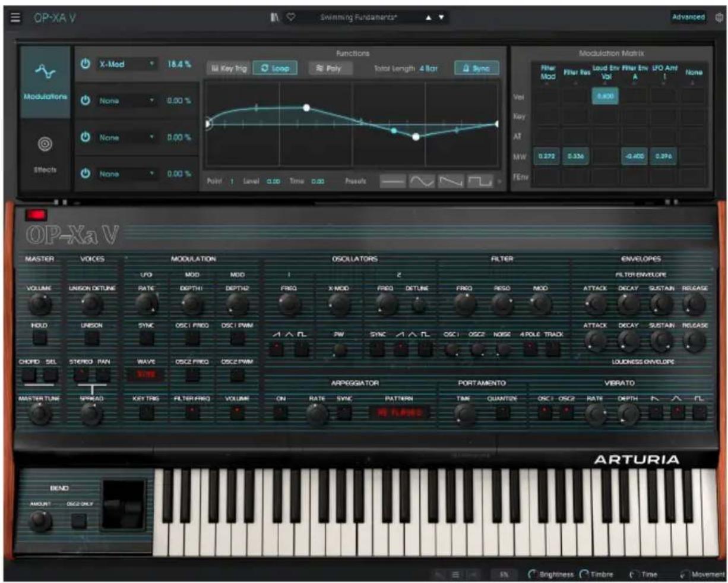
Task: Load previous preset with up arrow
Action: [x=428, y=18]
